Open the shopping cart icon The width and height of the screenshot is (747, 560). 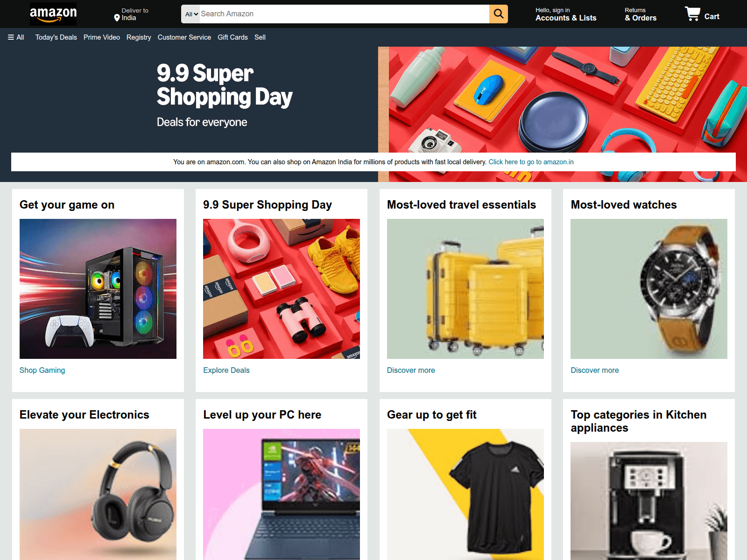[702, 14]
